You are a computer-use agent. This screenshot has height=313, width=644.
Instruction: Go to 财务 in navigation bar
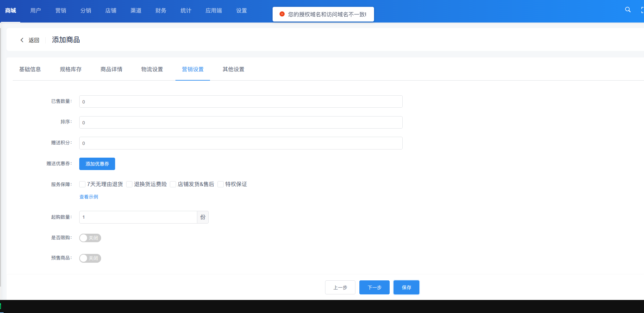[x=161, y=10]
